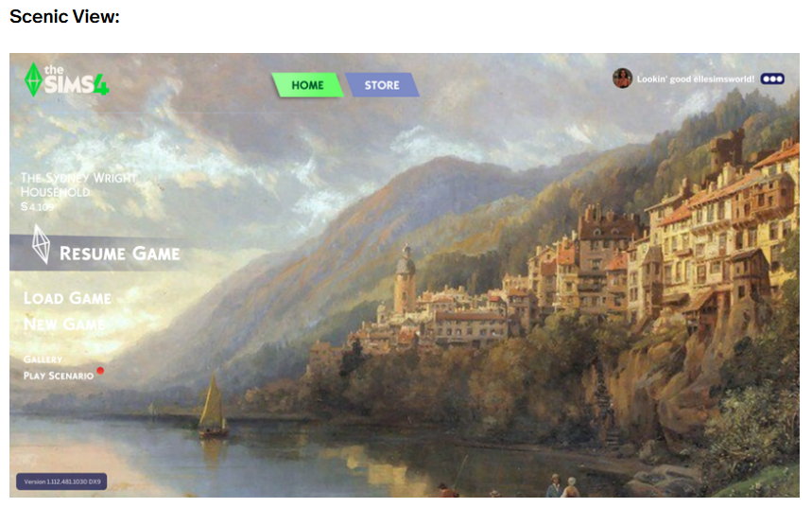Open the three-dots options menu

772,79
